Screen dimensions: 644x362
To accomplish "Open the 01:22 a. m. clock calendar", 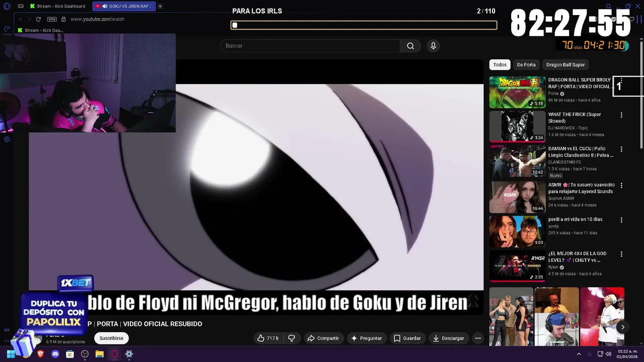I will click(x=627, y=354).
